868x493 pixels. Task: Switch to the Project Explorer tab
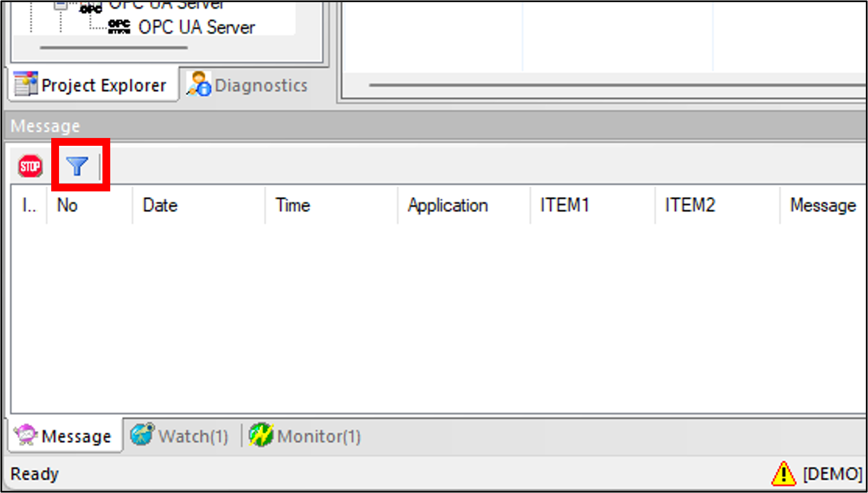(91, 85)
